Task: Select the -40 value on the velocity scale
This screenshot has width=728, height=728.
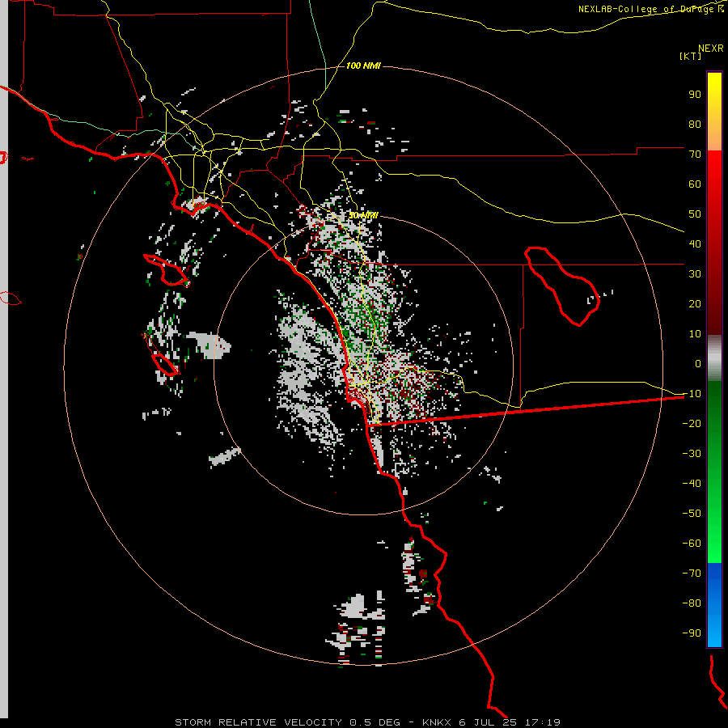Action: 692,484
